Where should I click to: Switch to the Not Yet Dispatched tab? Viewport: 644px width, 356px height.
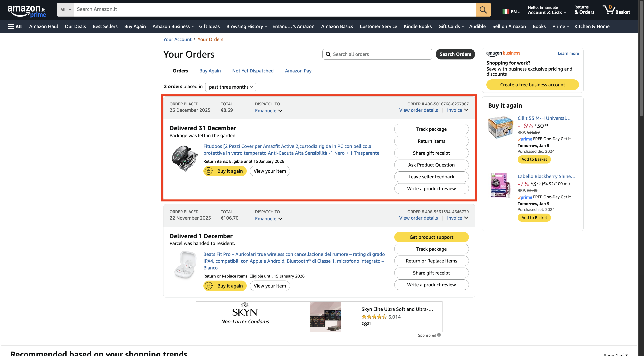(x=253, y=71)
